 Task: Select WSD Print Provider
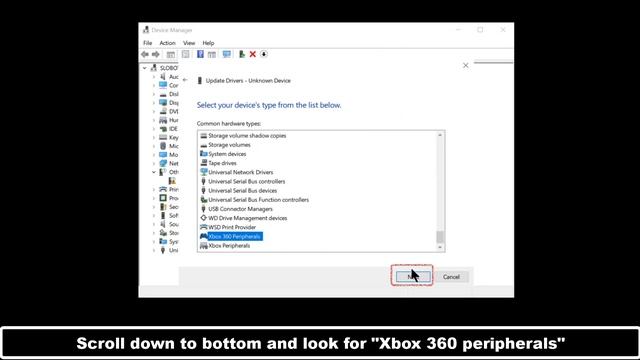232,227
